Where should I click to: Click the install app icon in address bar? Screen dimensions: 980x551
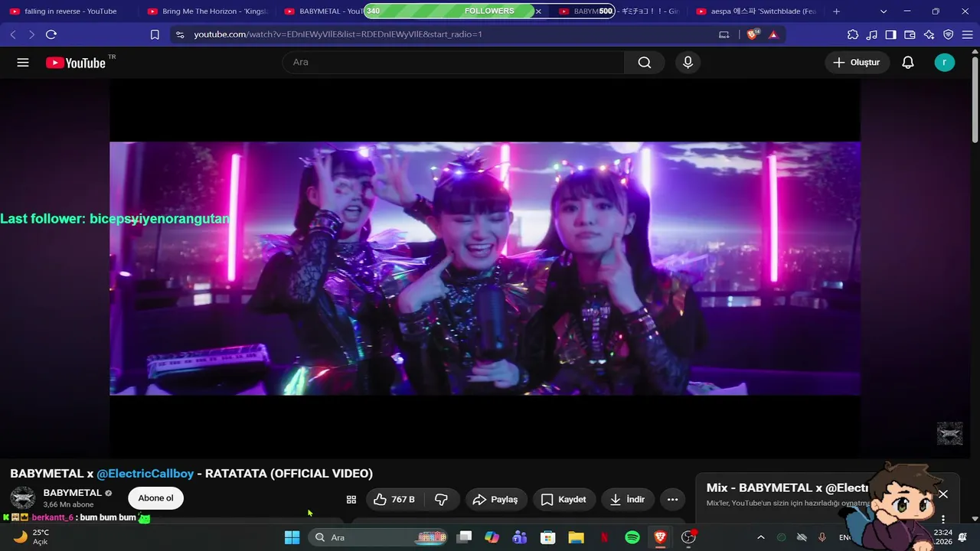point(724,34)
